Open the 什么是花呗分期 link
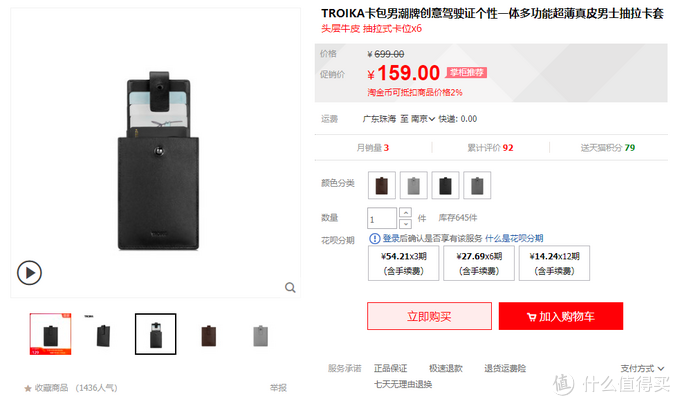The height and width of the screenshot is (406, 680). click(x=514, y=238)
